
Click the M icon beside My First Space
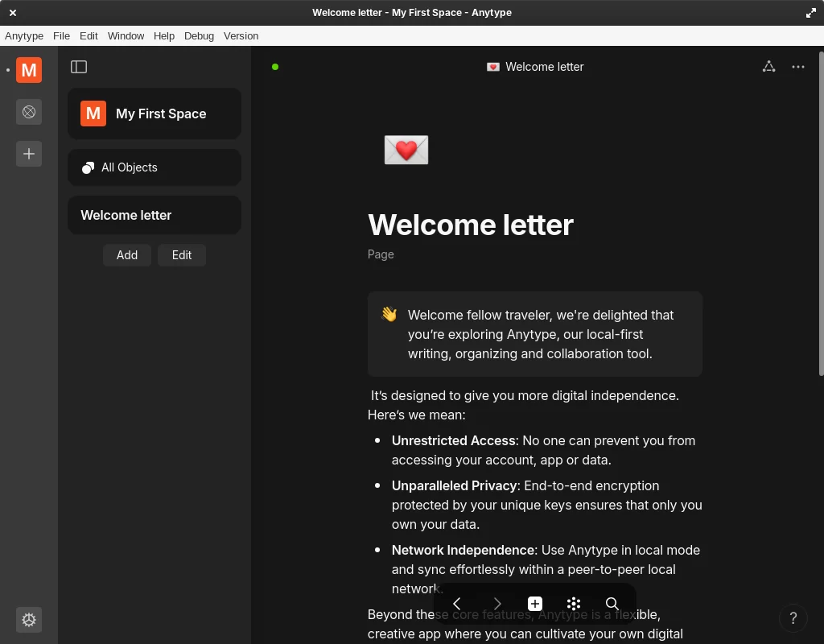pos(93,114)
